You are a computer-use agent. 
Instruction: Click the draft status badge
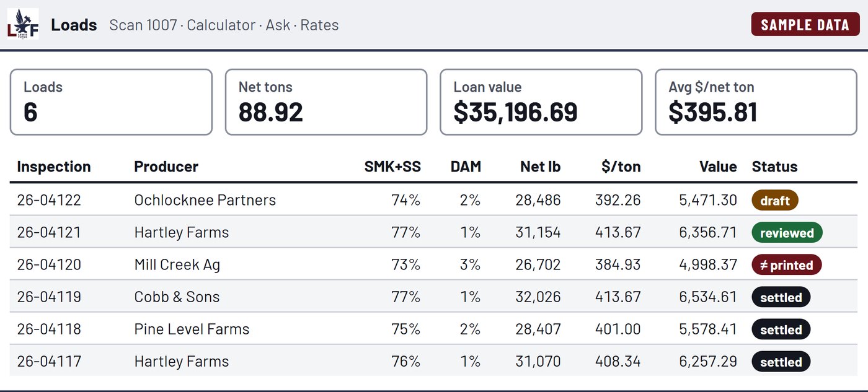pos(775,201)
